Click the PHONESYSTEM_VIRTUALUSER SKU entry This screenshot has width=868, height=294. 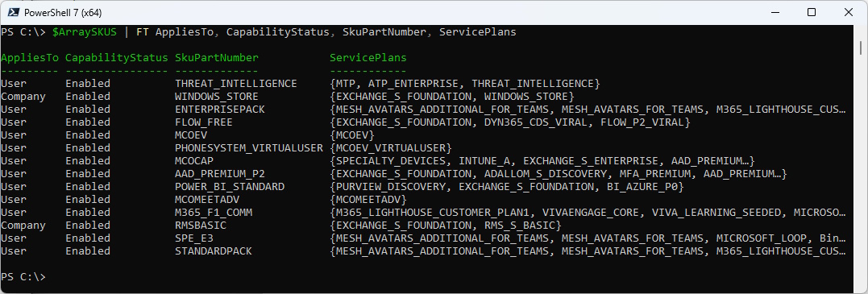tap(248, 148)
